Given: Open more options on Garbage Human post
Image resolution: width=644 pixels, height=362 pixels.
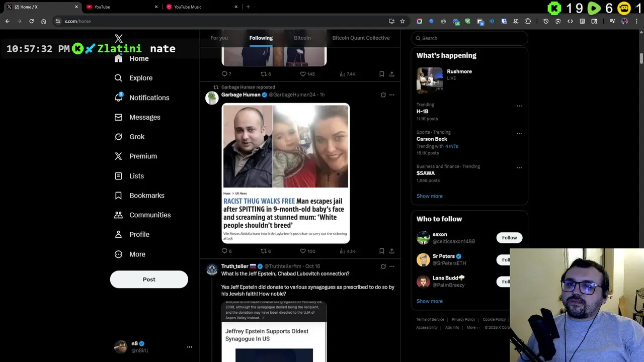Looking at the screenshot, I should pos(392,95).
